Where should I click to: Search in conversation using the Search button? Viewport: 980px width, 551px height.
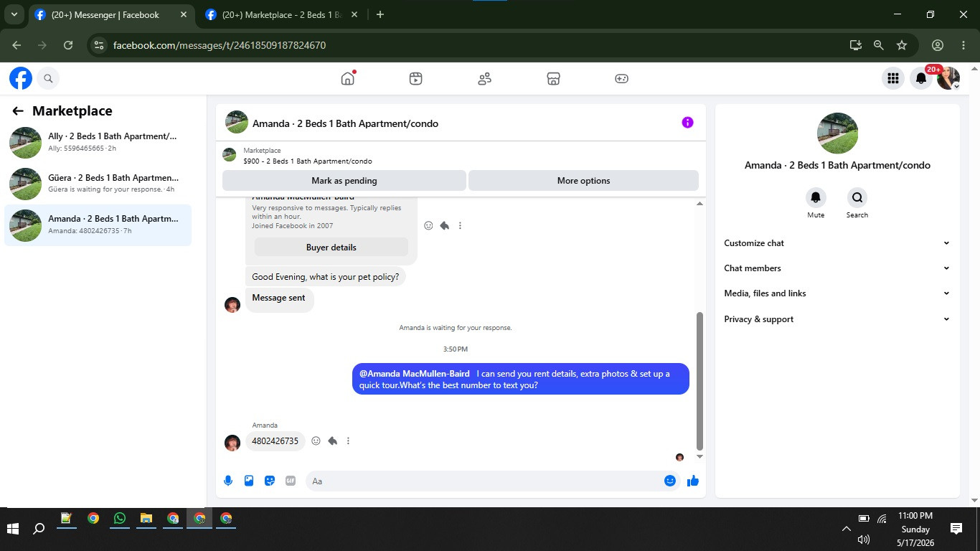pos(857,197)
